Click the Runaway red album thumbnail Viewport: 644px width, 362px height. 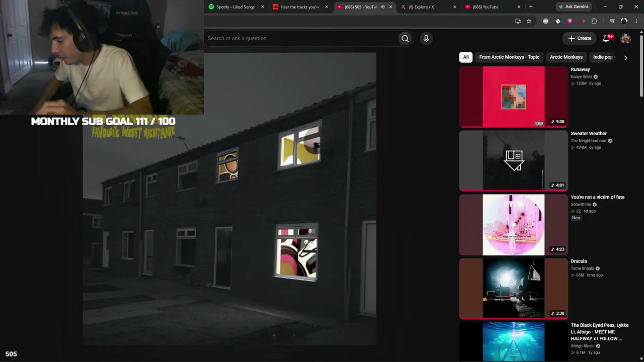[x=513, y=97]
